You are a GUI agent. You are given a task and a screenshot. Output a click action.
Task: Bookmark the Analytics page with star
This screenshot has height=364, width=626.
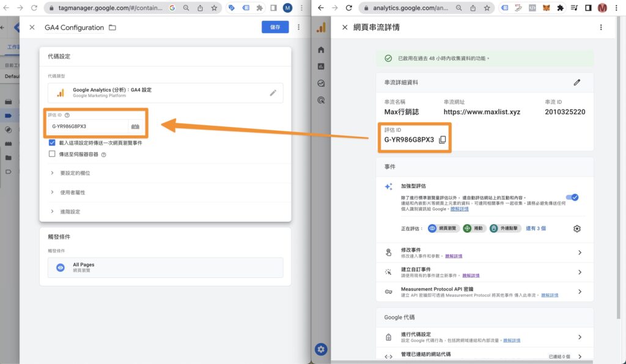487,8
